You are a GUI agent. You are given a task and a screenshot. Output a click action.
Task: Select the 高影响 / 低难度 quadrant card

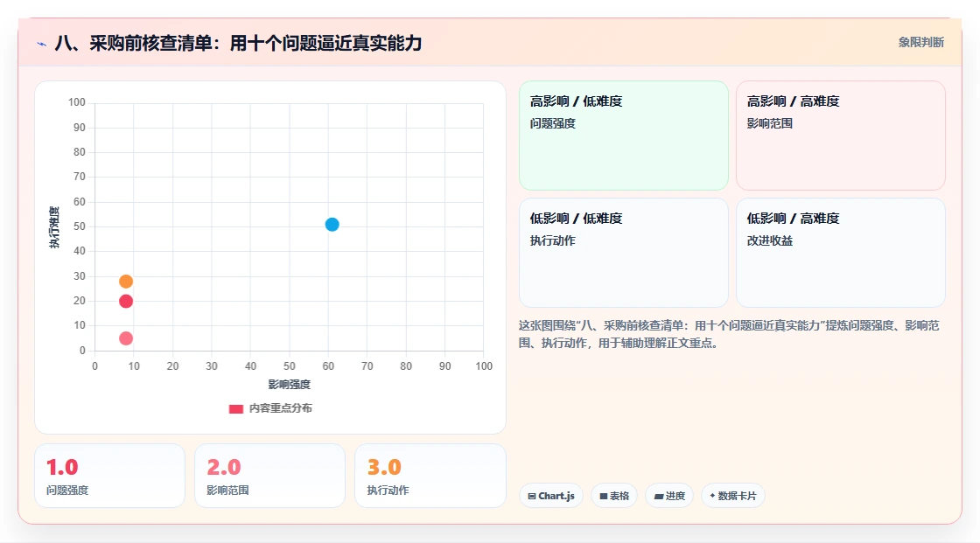click(624, 135)
